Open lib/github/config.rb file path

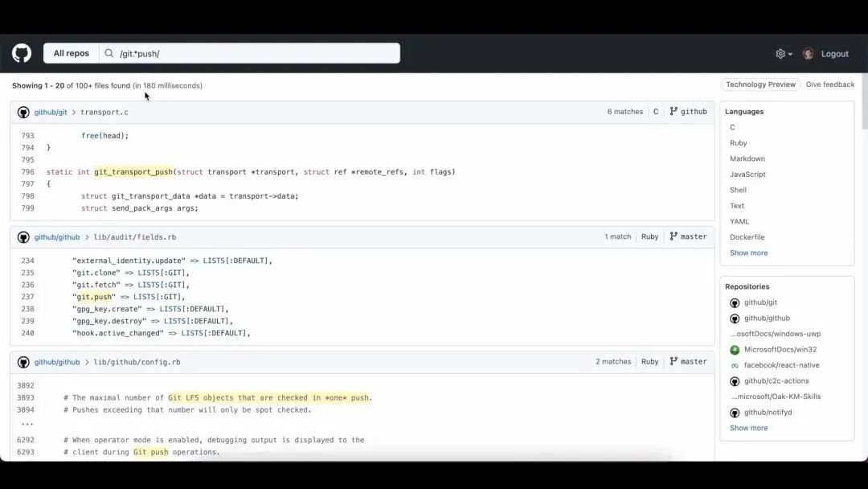click(137, 362)
